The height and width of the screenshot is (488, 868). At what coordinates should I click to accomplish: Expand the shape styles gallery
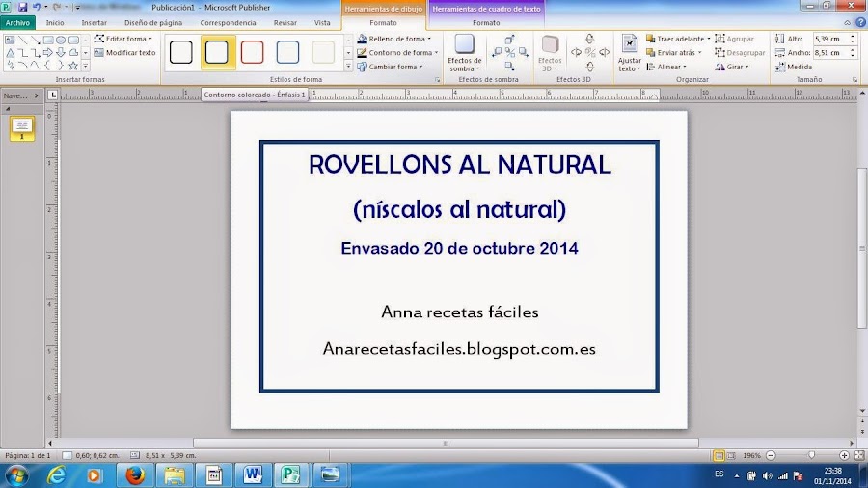click(348, 66)
